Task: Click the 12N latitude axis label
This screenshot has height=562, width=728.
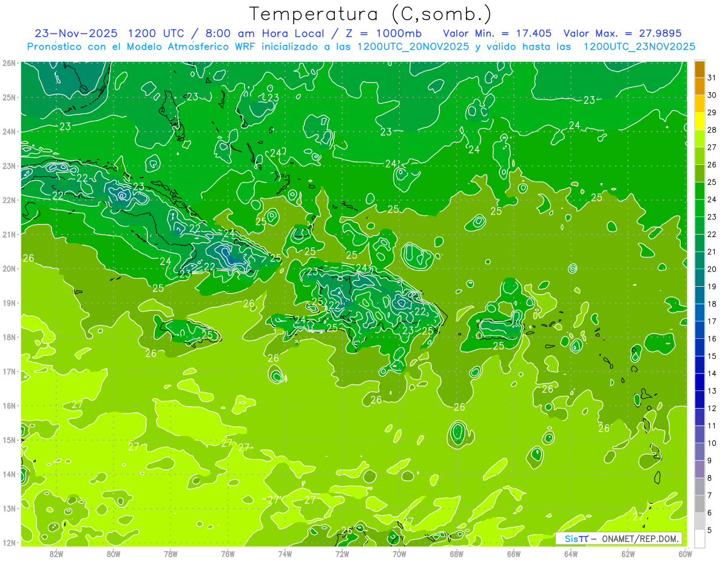Action: tap(9, 543)
